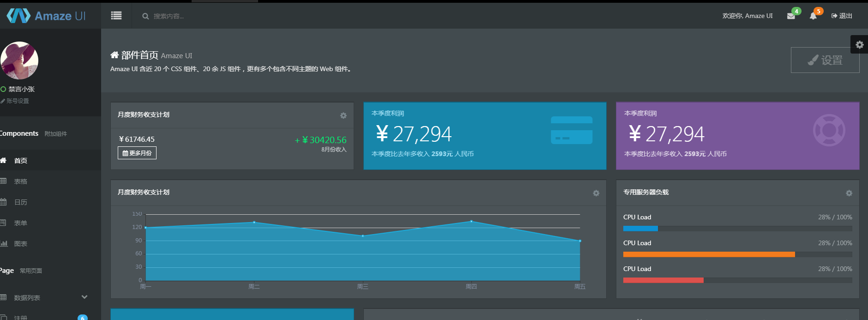868x320 pixels.
Task: Select 首页 in the sidebar menu
Action: point(21,161)
